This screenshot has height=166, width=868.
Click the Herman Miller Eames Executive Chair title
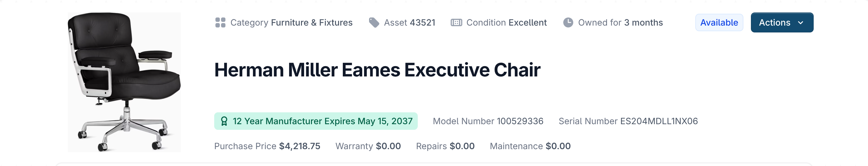tap(377, 70)
